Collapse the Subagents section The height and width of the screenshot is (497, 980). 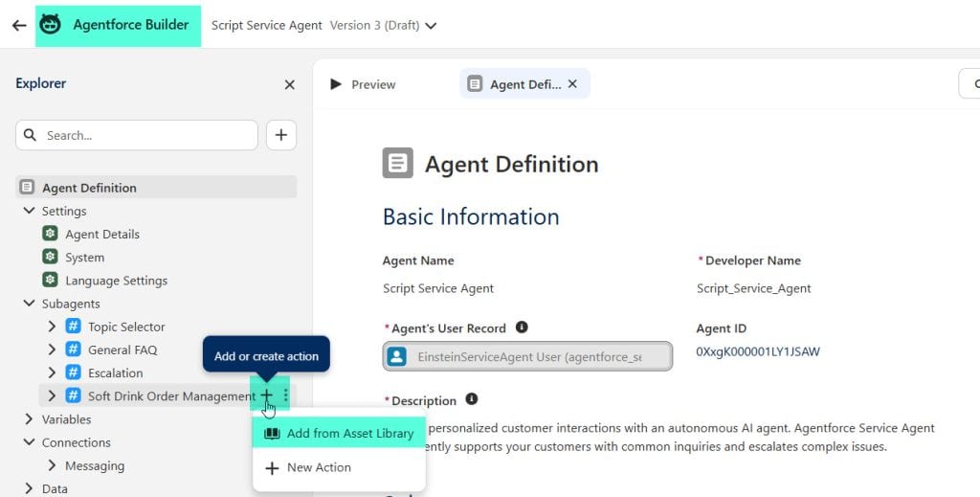point(29,304)
